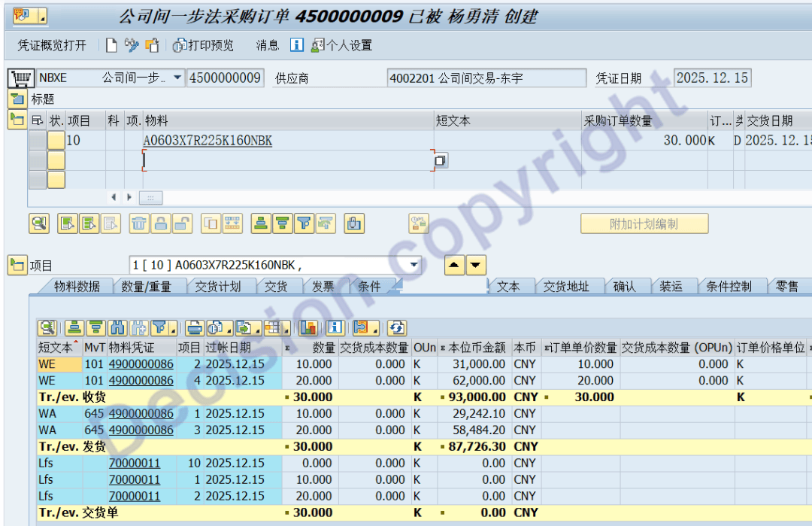
Task: Collapse the item detail section 项目
Action: pyautogui.click(x=17, y=265)
